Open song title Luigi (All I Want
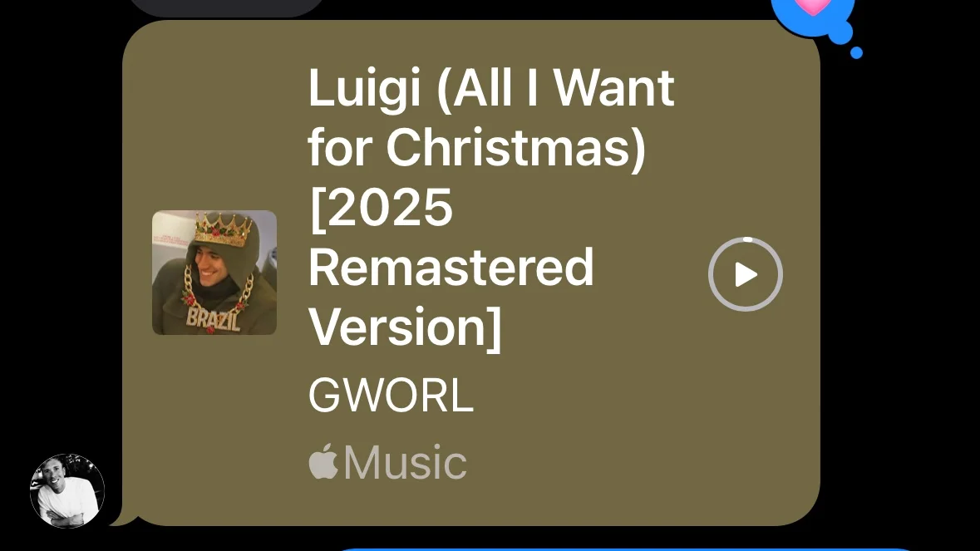This screenshot has height=551, width=980. tap(491, 89)
